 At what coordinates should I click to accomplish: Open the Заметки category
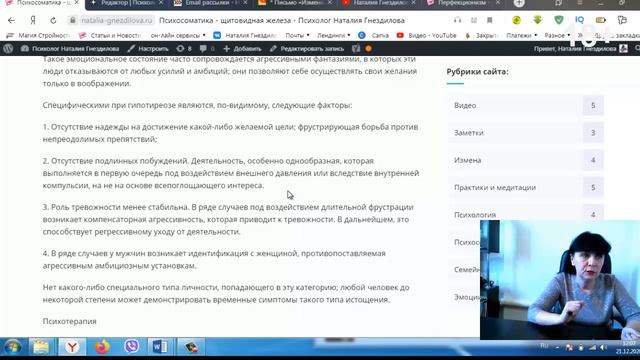[469, 133]
